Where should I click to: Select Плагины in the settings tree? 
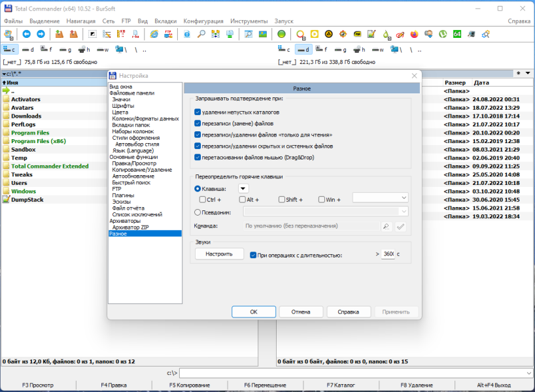(x=123, y=195)
